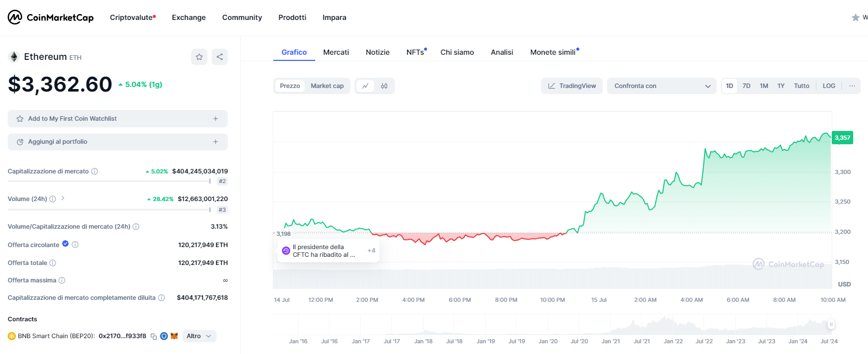868x354 pixels.
Task: Click the $3,362.60 price value
Action: pos(60,84)
